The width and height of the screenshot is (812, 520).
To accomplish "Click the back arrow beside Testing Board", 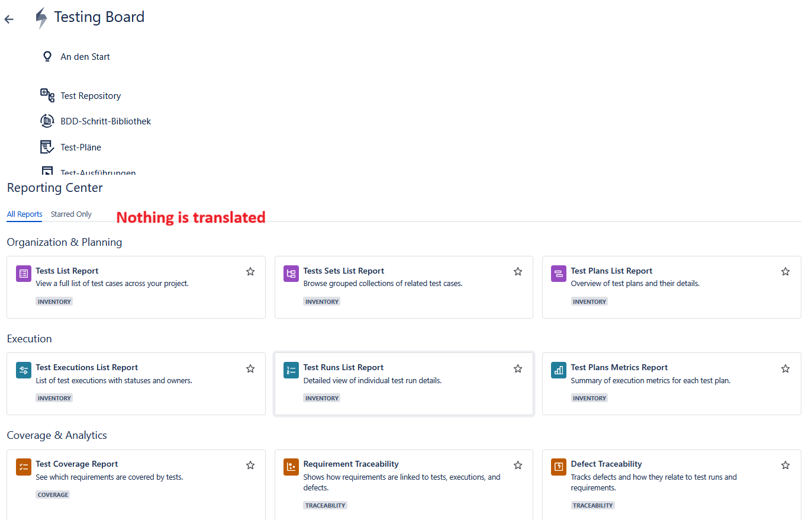I will [x=9, y=20].
